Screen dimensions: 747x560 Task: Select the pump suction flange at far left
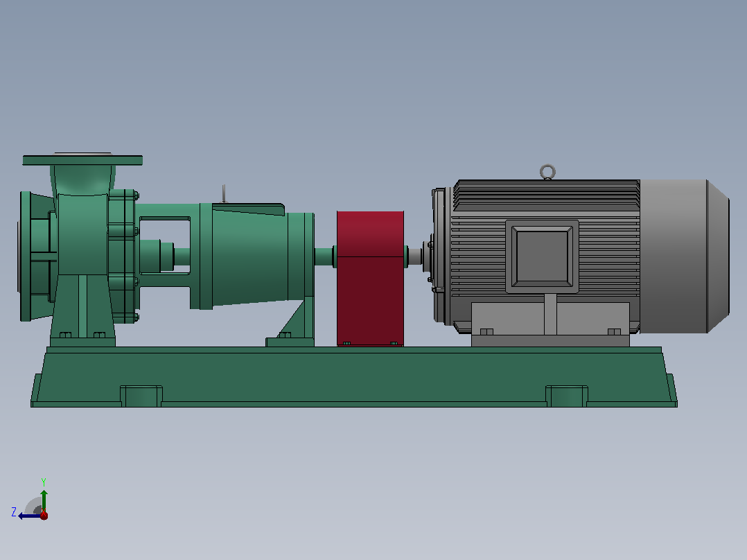26,256
